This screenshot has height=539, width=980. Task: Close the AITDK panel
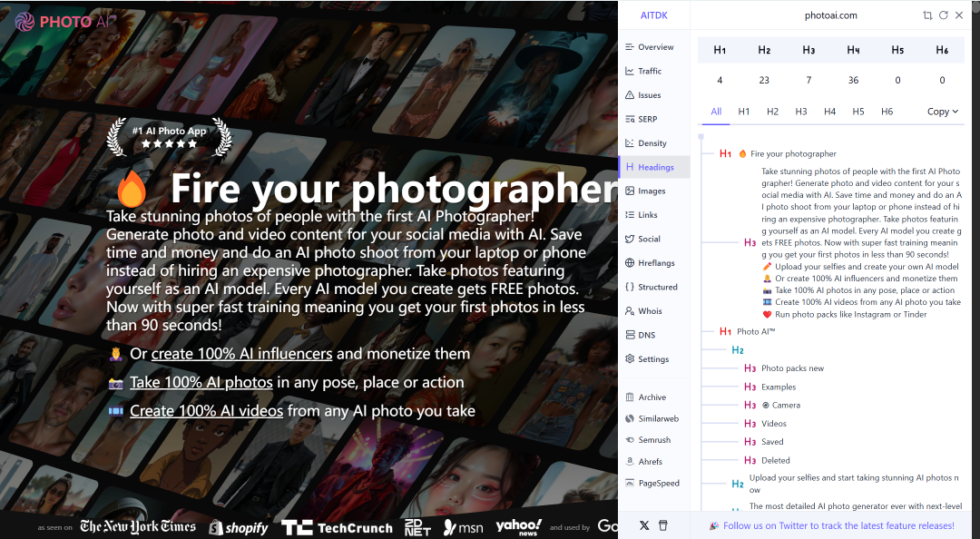click(959, 15)
